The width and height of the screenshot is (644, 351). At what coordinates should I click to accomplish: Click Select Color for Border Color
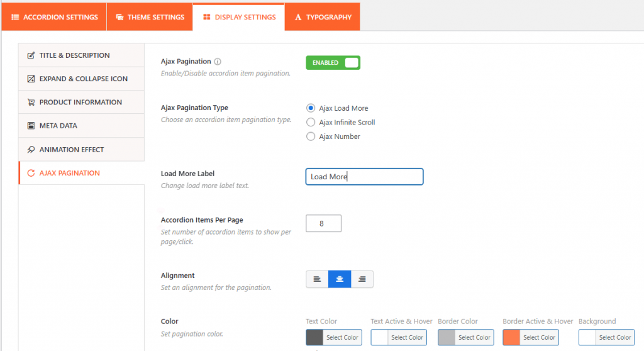click(474, 338)
